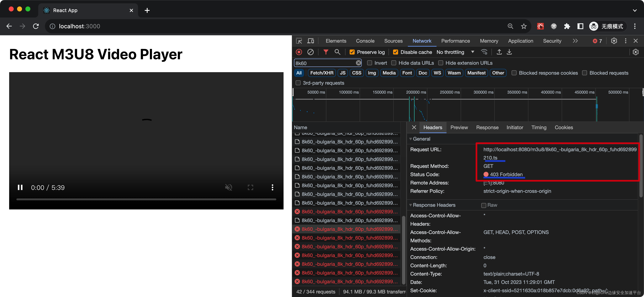Click the request list vertical scrollbar
Viewport: 644px width, 297px height.
click(x=403, y=250)
